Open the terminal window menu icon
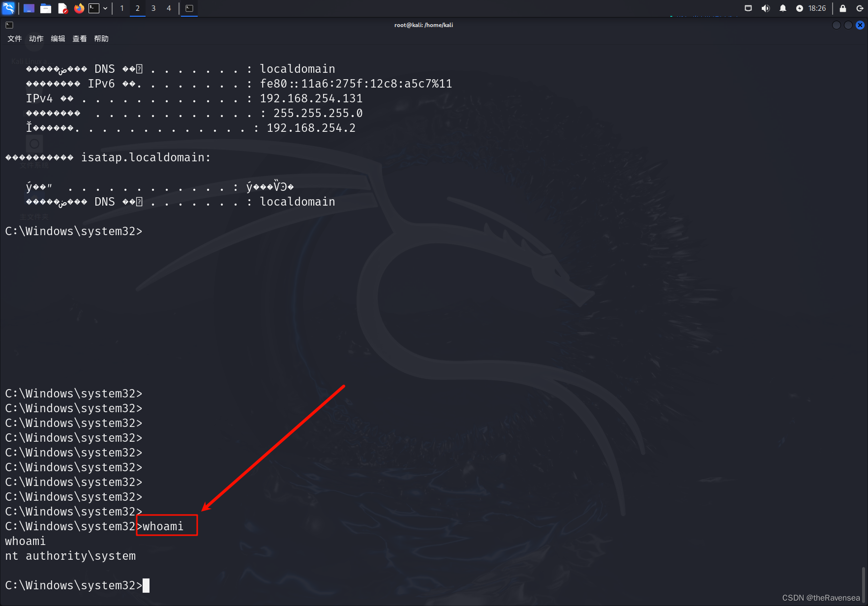This screenshot has height=606, width=868. [x=9, y=25]
